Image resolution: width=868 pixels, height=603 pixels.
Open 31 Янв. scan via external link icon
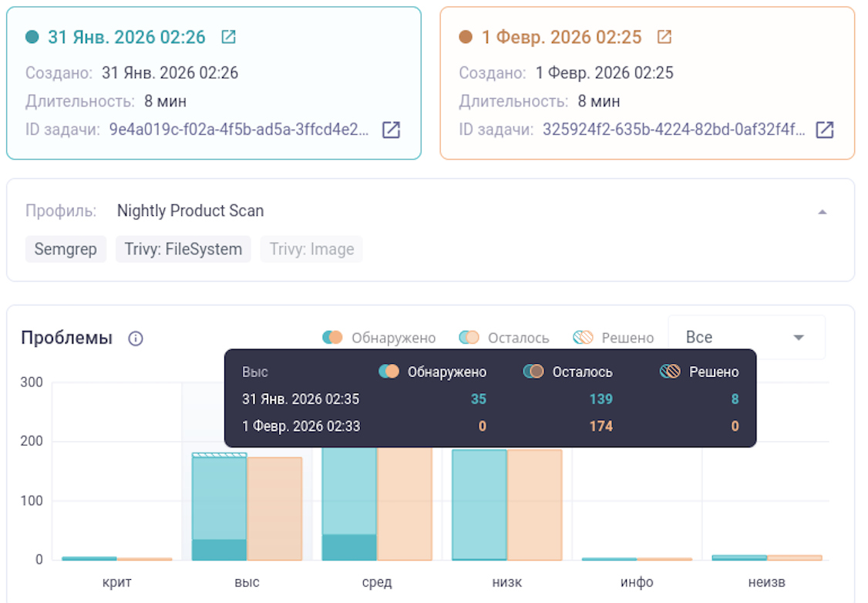pos(228,37)
